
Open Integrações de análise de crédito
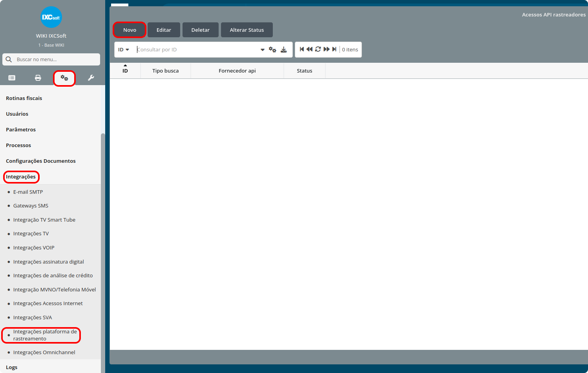53,276
